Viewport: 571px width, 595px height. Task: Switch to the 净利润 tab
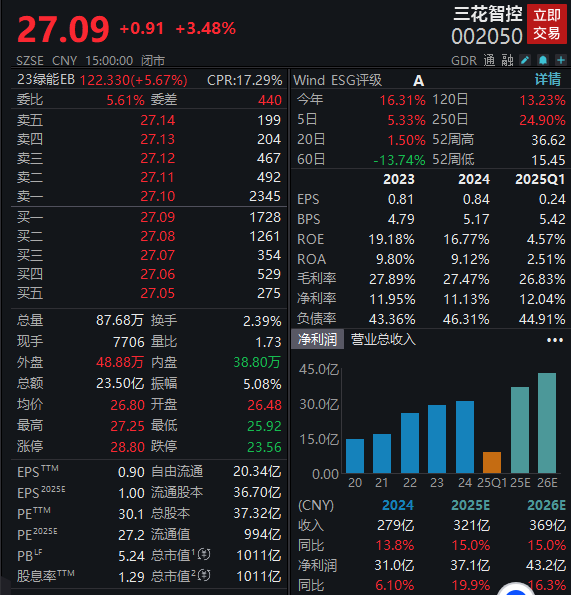(317, 339)
